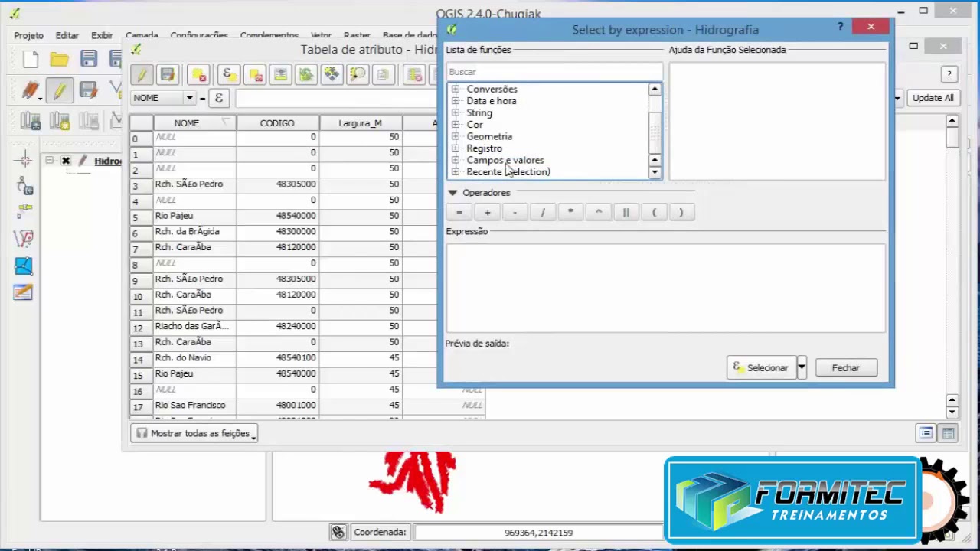
Task: Click the CODIGO column header
Action: [277, 123]
